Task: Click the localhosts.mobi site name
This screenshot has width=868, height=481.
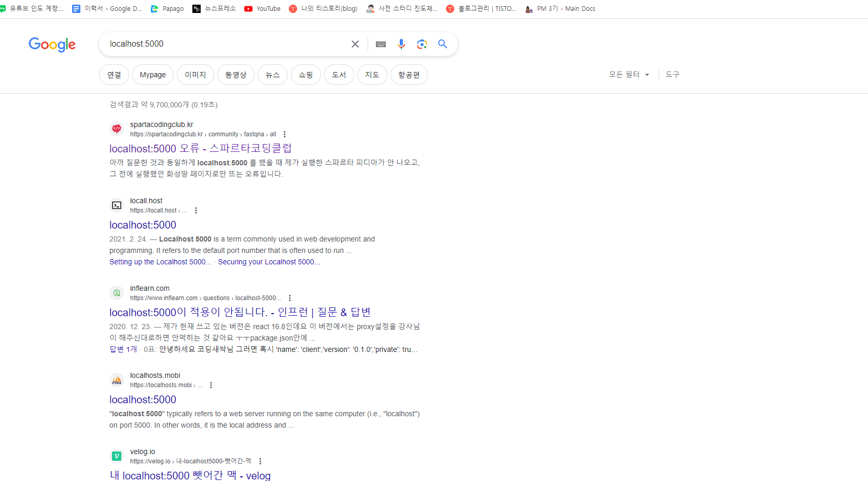Action: [x=155, y=375]
